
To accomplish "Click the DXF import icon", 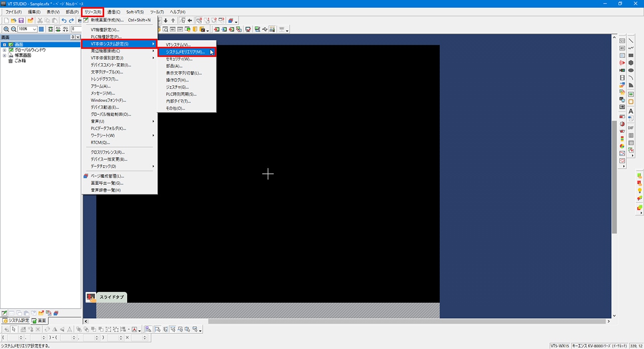I will (x=630, y=128).
